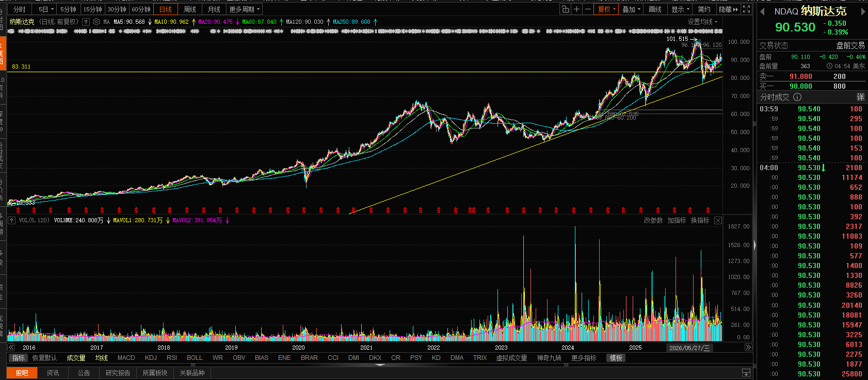Click the 2016 first dividend marker on chart
The height and width of the screenshot is (380, 868).
click(x=19, y=210)
